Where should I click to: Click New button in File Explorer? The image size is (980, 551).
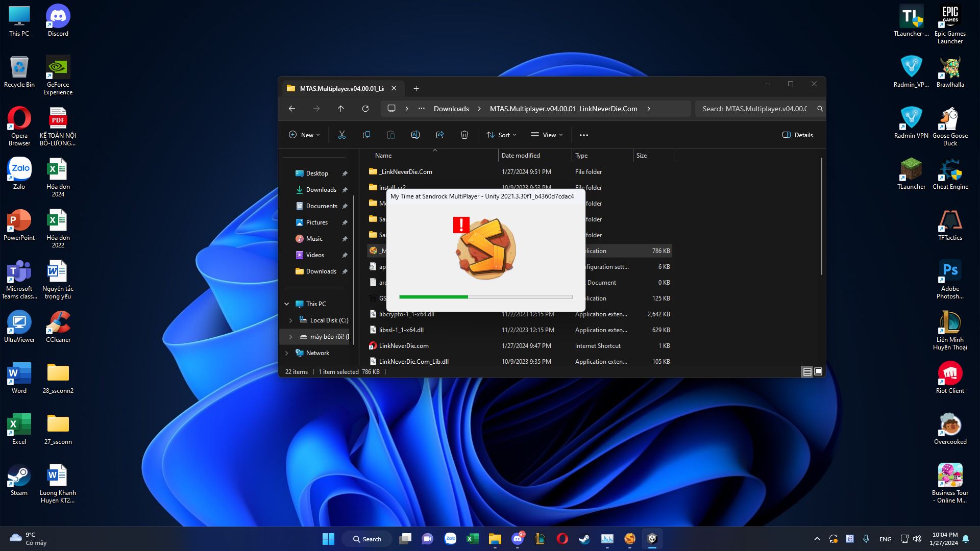tap(304, 135)
